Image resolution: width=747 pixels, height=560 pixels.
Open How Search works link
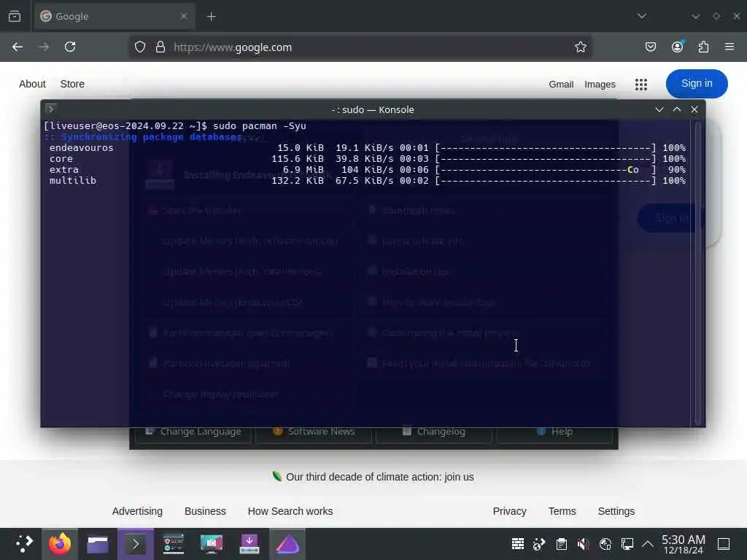pos(290,511)
